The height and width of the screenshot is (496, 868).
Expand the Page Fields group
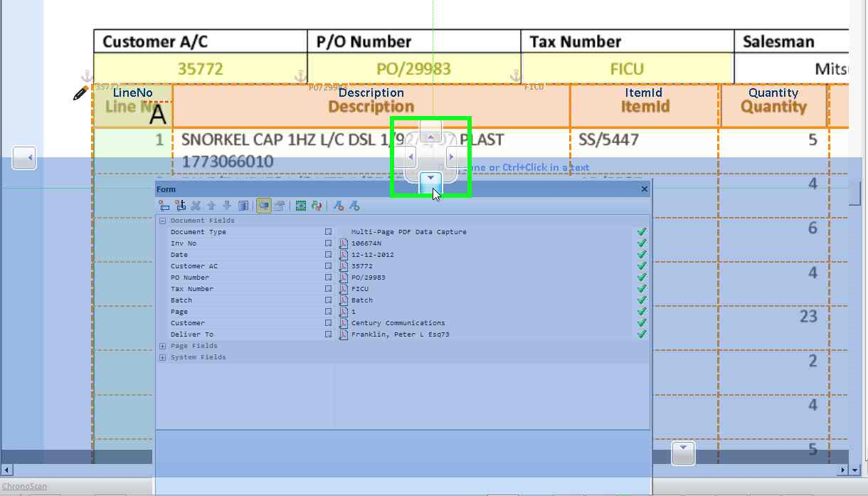pyautogui.click(x=163, y=346)
